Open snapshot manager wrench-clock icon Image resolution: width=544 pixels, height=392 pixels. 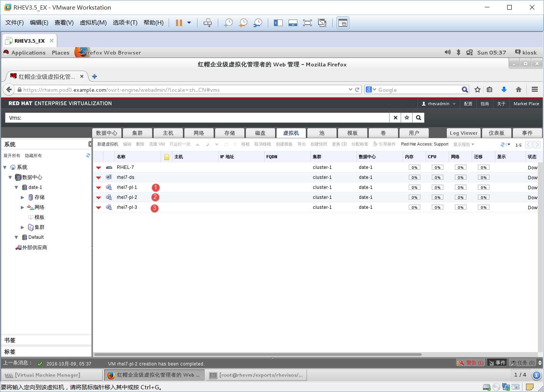(x=258, y=23)
